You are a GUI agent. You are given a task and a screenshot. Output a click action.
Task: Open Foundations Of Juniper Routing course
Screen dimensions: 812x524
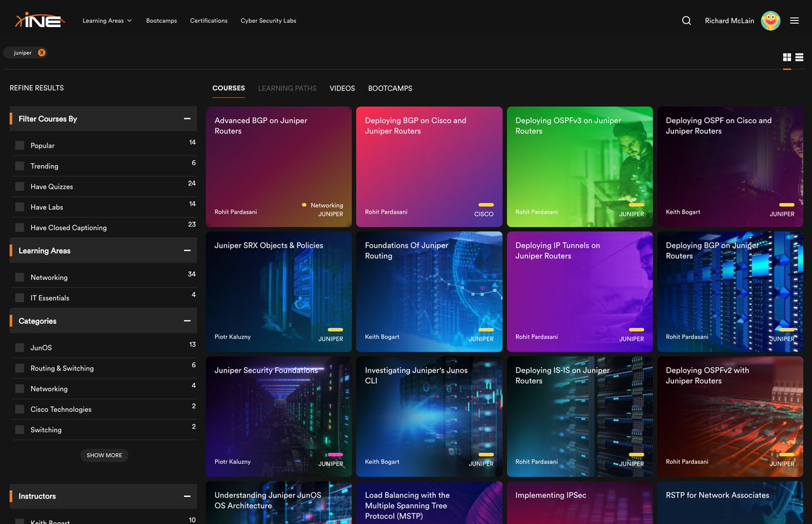(x=429, y=292)
